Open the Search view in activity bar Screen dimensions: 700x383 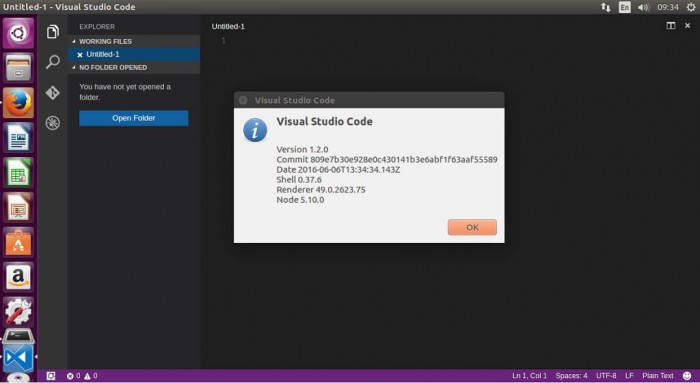pyautogui.click(x=53, y=62)
